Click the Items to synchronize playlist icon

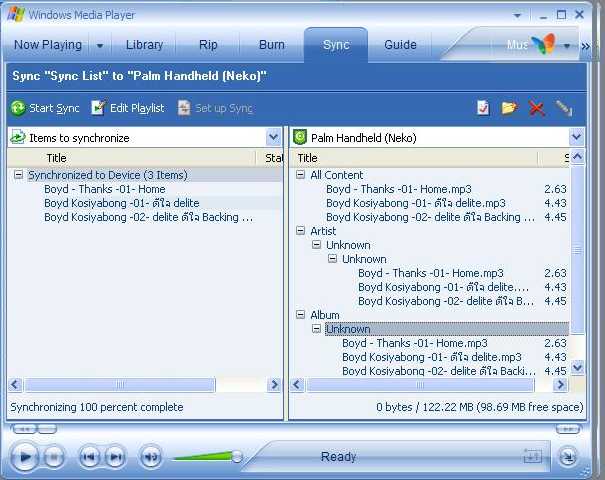(x=17, y=137)
